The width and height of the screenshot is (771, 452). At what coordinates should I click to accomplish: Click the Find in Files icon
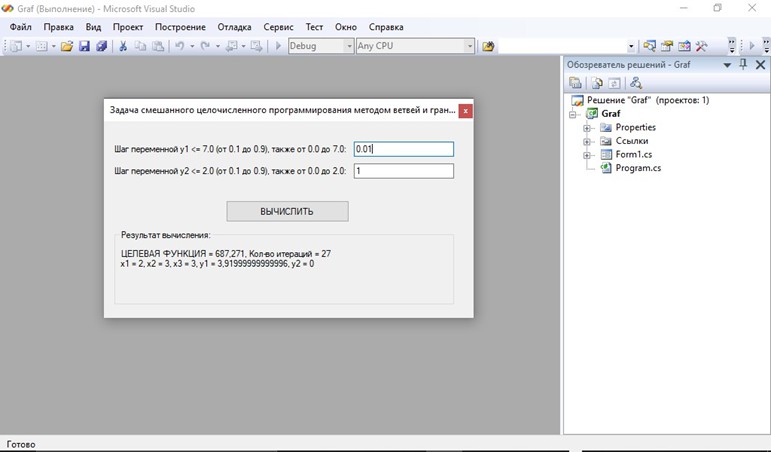(488, 46)
